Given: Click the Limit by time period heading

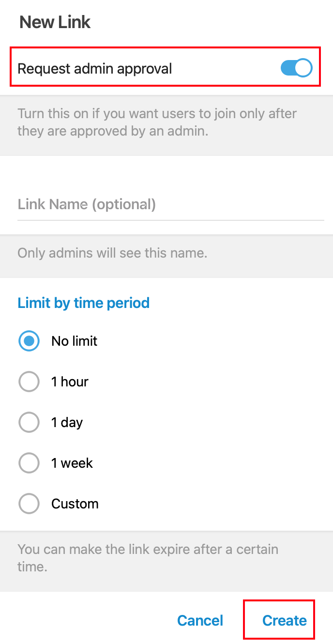Looking at the screenshot, I should coord(83,303).
